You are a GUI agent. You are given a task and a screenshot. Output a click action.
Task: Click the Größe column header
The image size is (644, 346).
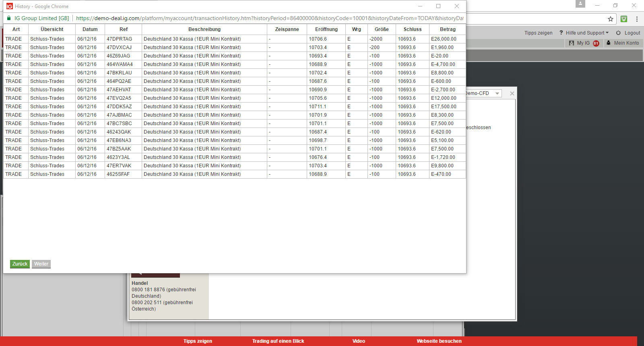click(x=382, y=29)
